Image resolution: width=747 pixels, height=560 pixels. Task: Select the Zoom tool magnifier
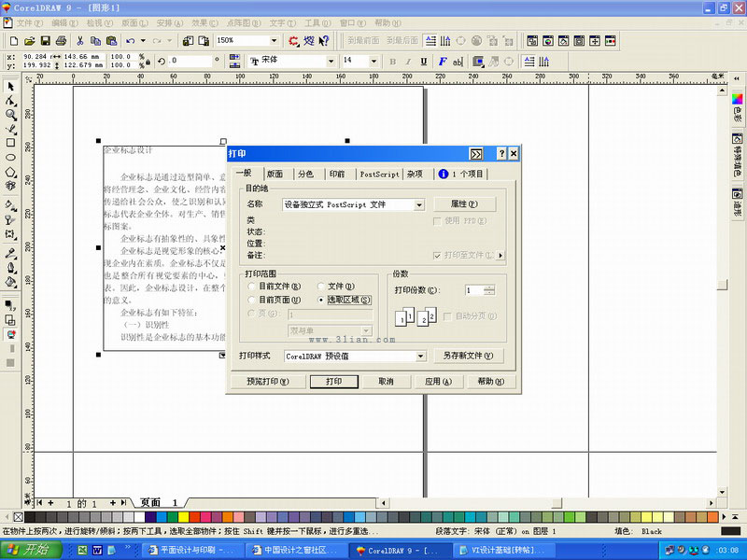(x=10, y=115)
